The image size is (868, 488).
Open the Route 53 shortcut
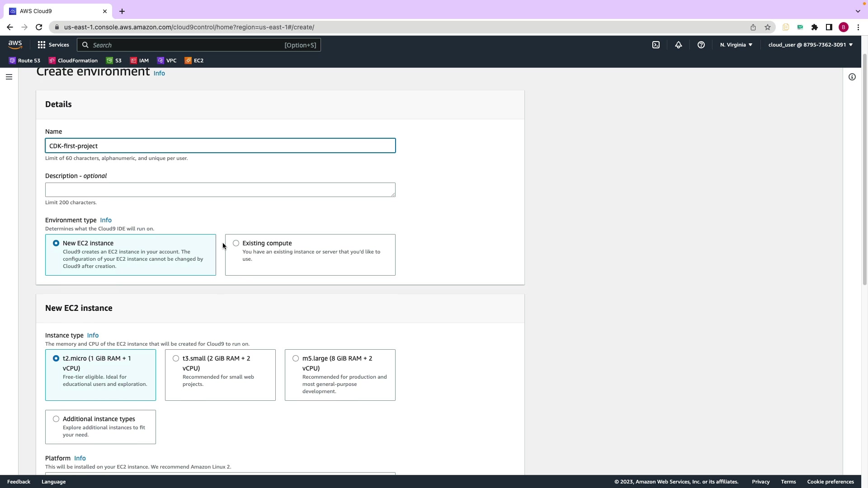pos(24,61)
